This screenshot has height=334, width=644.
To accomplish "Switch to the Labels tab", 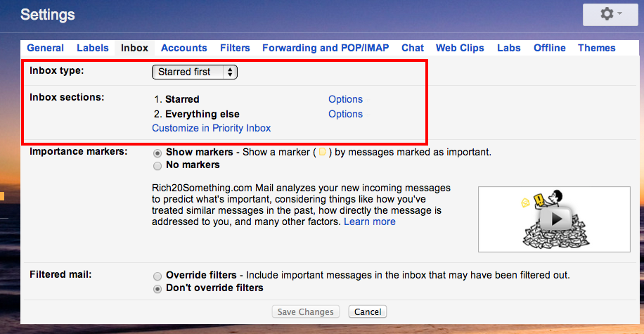I will [x=92, y=48].
